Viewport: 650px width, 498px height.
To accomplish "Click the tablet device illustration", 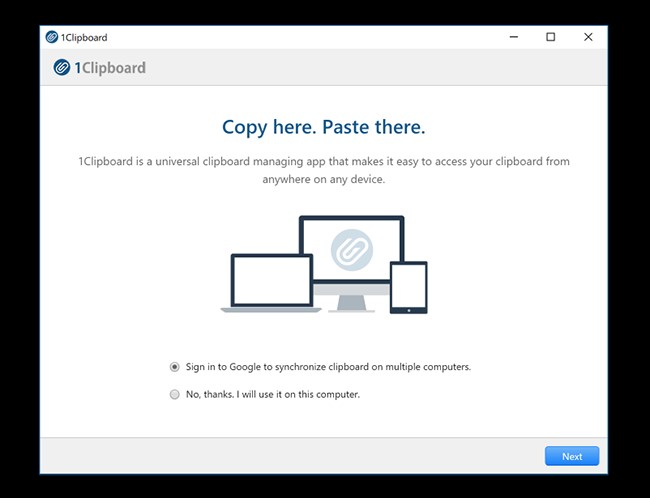I will [408, 287].
